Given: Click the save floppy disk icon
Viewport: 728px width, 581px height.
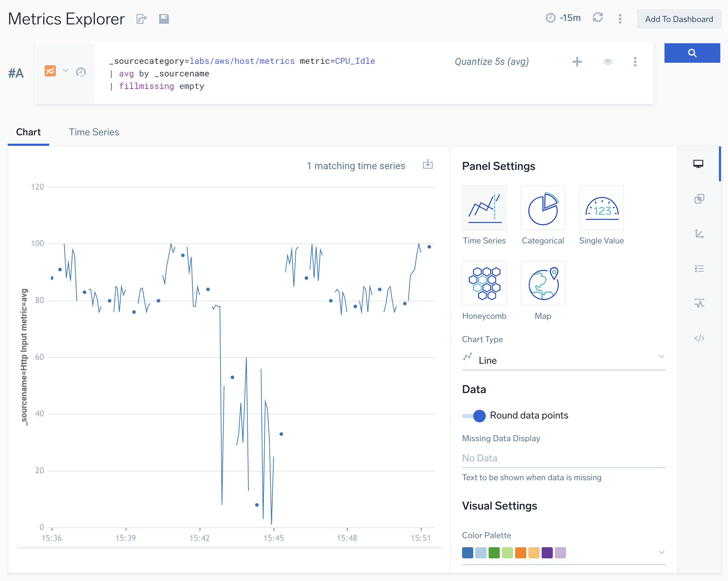Looking at the screenshot, I should pos(164,19).
